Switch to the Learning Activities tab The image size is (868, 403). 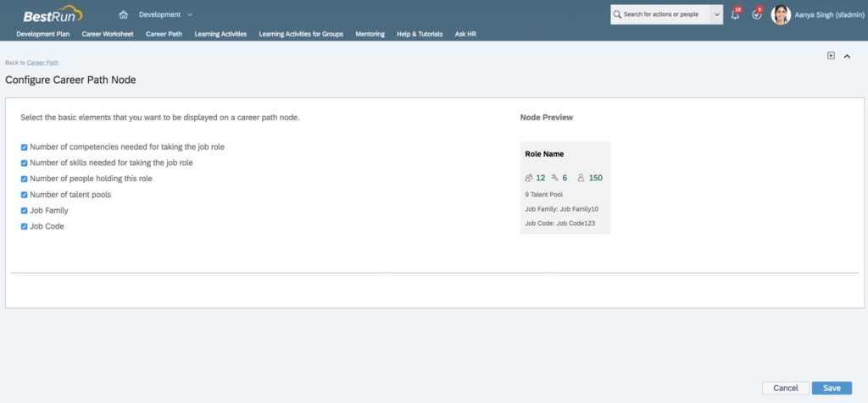tap(220, 34)
